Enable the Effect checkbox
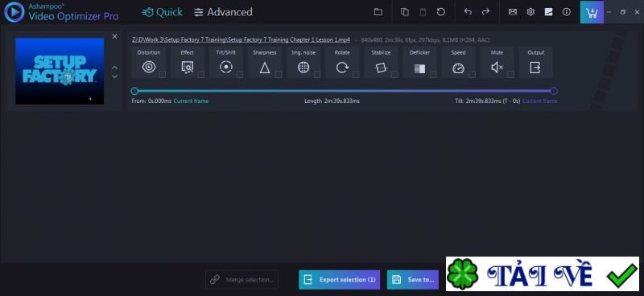 [200, 74]
